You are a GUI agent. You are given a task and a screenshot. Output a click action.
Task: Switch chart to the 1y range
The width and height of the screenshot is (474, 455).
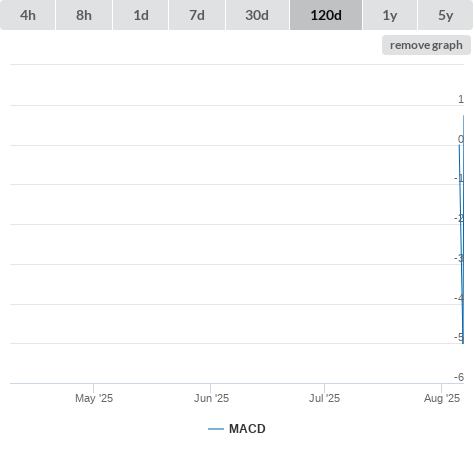click(390, 15)
